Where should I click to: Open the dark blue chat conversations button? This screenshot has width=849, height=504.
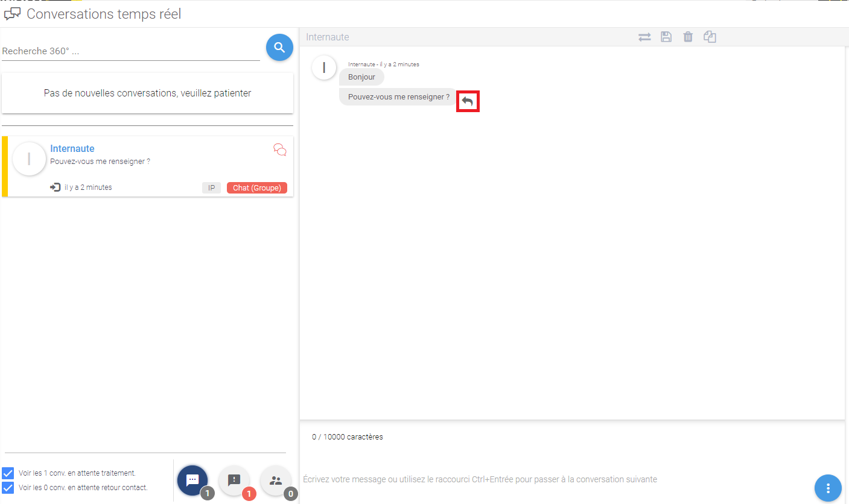pos(192,480)
